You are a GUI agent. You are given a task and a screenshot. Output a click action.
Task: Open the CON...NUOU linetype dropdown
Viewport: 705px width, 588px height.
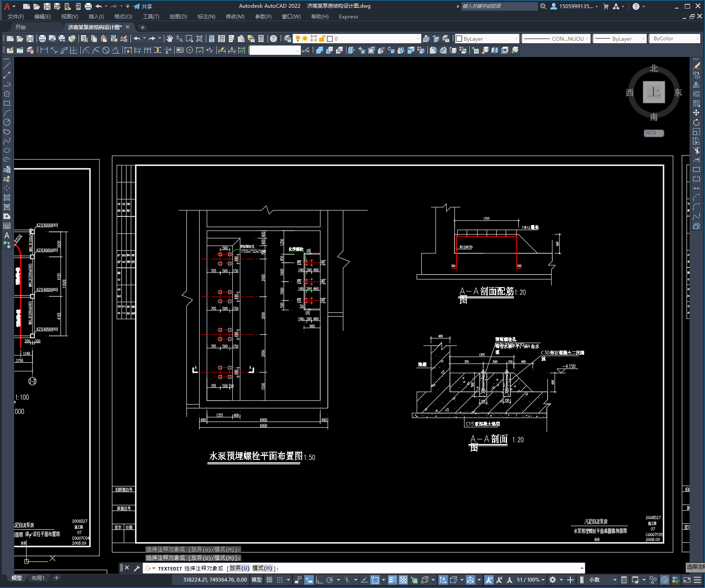tap(556, 39)
